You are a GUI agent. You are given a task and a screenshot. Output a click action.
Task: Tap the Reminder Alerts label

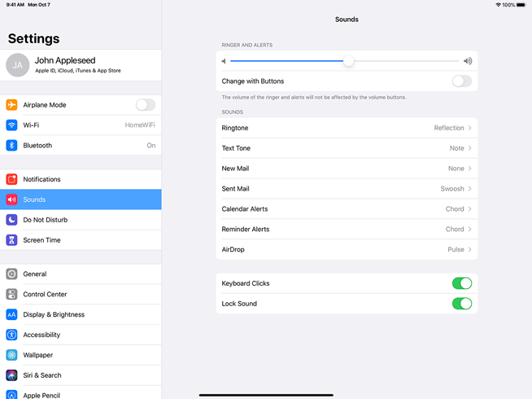(x=246, y=229)
